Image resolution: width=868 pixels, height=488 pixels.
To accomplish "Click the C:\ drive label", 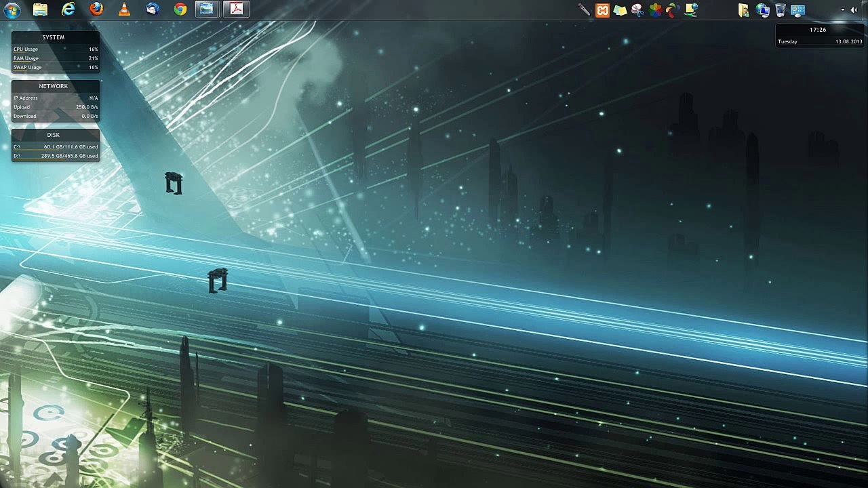I will pos(17,146).
